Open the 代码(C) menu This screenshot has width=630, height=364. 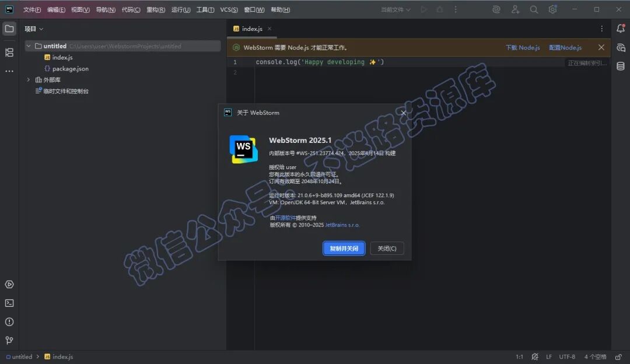(x=131, y=10)
